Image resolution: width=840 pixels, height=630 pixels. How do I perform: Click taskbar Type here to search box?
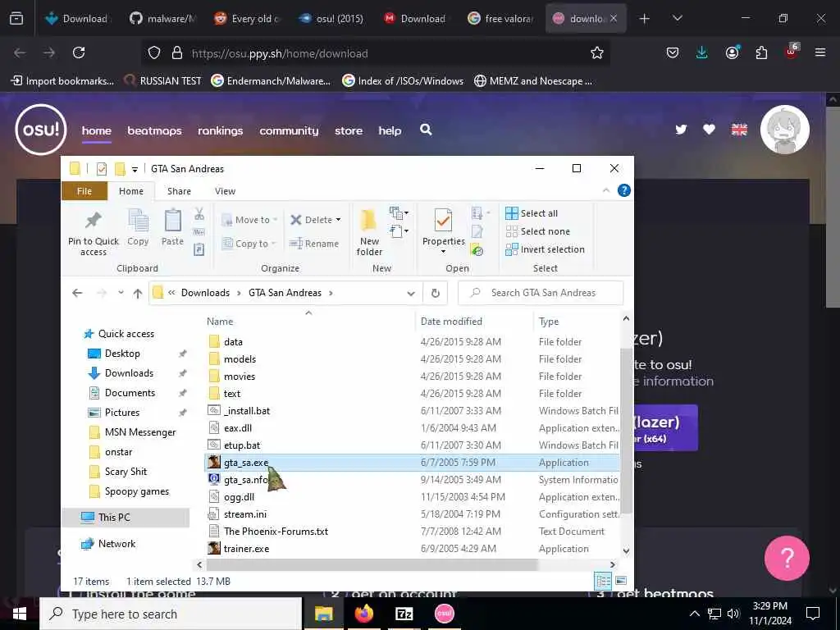pos(171,614)
